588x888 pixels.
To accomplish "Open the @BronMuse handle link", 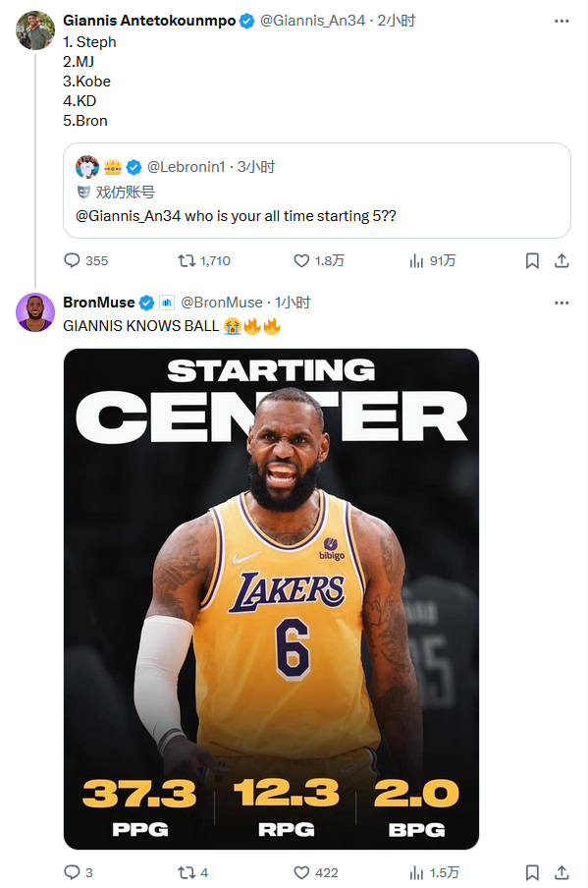I will pos(222,303).
